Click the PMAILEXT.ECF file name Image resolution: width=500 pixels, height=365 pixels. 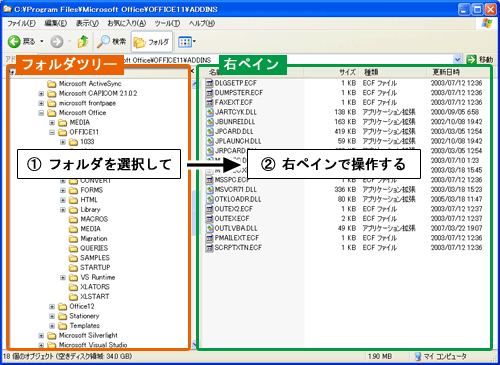(x=237, y=238)
